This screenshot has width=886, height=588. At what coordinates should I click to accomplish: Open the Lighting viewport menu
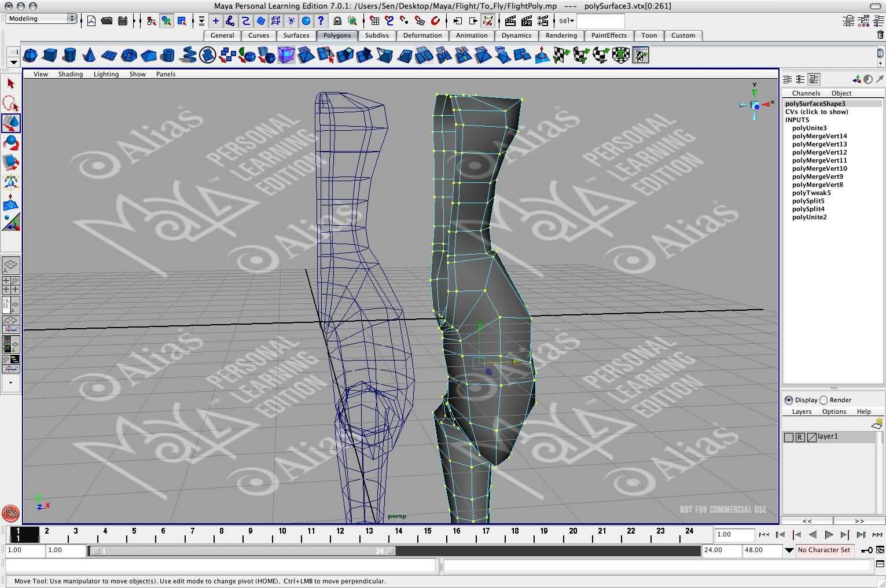[106, 74]
